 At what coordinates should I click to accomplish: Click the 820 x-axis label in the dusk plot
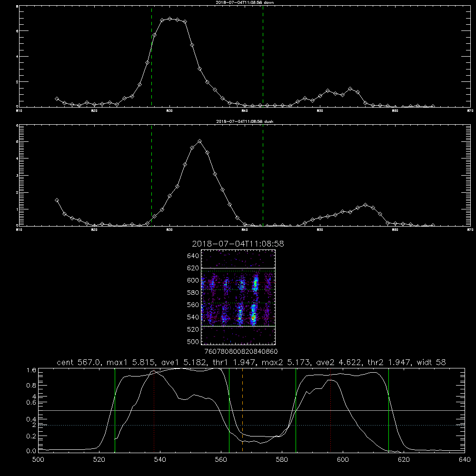point(94,230)
